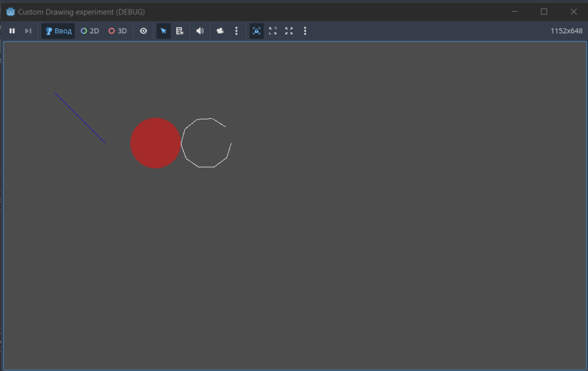Switch to 2D selection mode
Viewport: 588px width, 371px height.
tap(90, 31)
